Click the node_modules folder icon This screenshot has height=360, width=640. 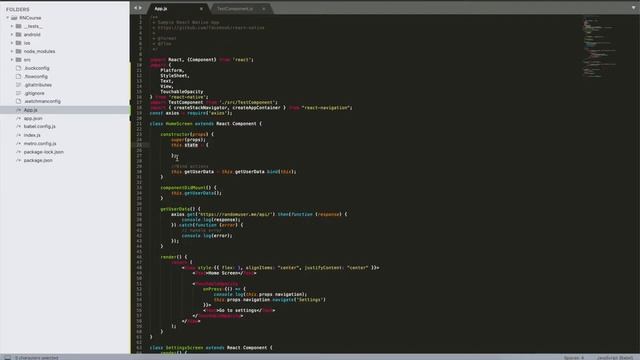(18, 51)
